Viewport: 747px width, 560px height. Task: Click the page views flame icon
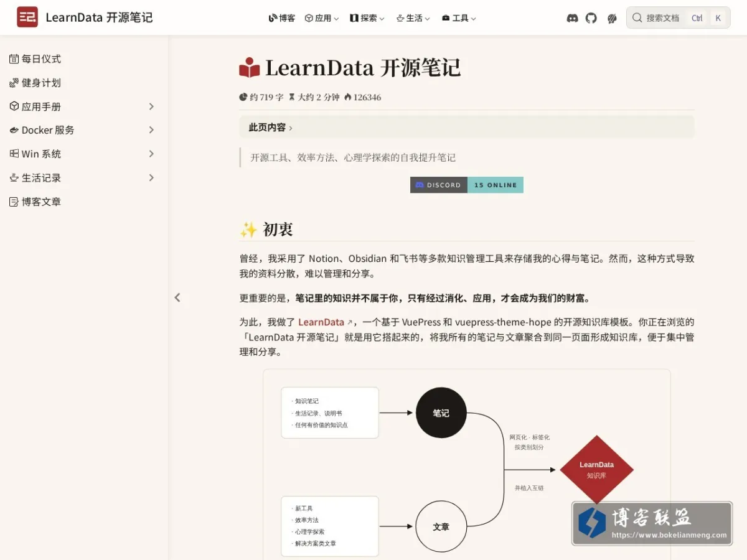coord(348,97)
